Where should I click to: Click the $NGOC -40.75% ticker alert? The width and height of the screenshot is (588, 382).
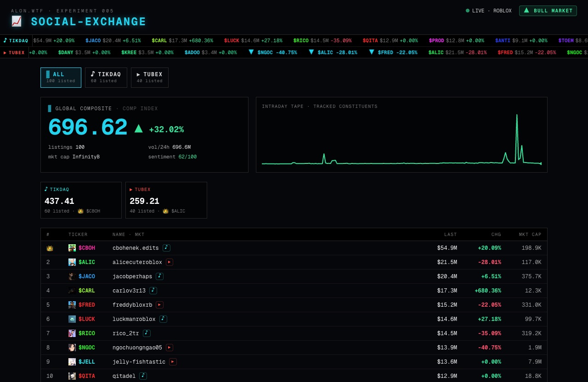273,52
